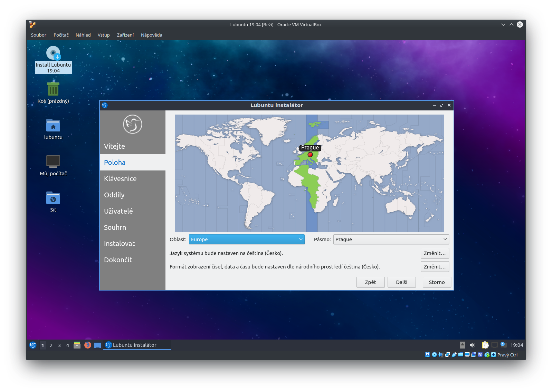Screen dimensions: 552x392
Task: Open the clipboard manager tray icon
Action: [485, 345]
